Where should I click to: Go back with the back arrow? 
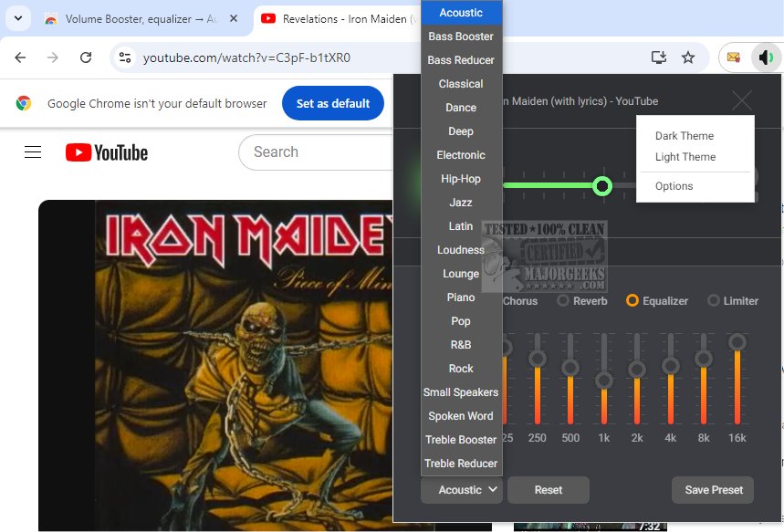coord(20,57)
